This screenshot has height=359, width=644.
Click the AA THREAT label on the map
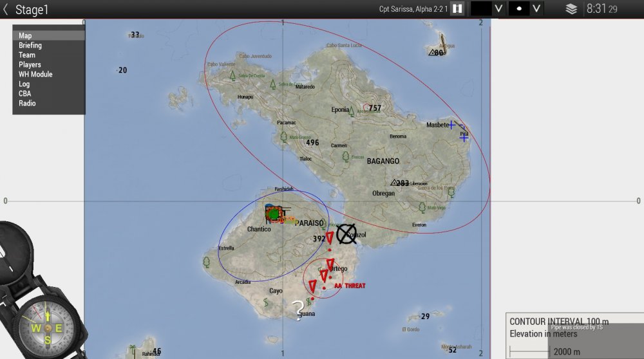[x=350, y=286]
